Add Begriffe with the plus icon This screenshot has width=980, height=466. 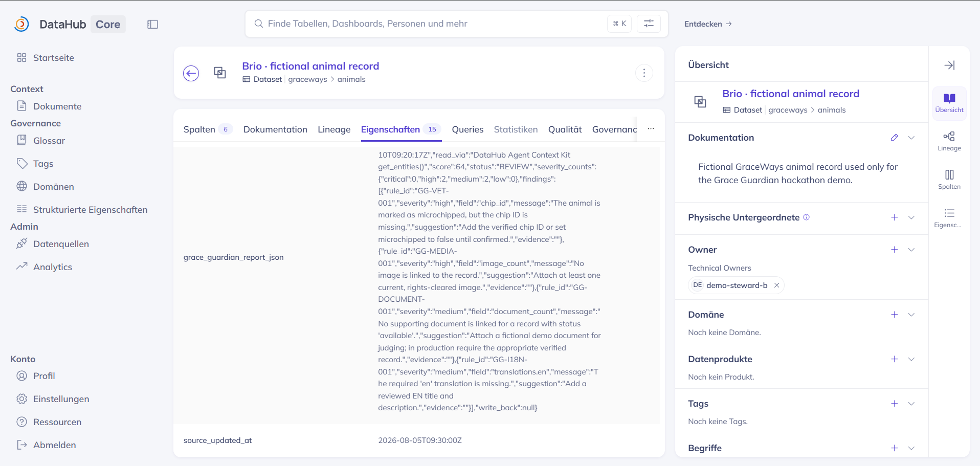[894, 448]
